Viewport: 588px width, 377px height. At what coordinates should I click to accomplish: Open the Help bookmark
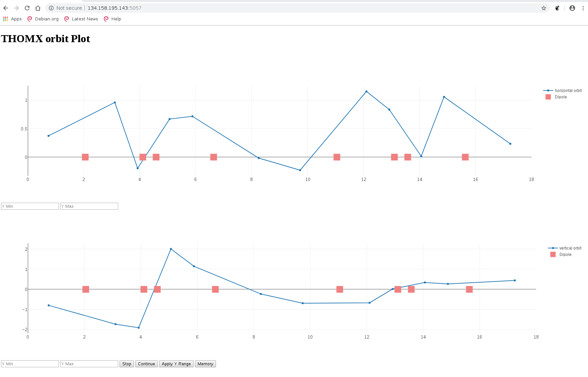113,19
